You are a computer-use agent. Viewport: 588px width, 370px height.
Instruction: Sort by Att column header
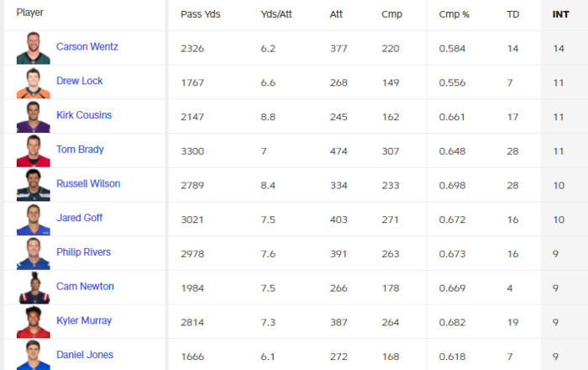[336, 14]
